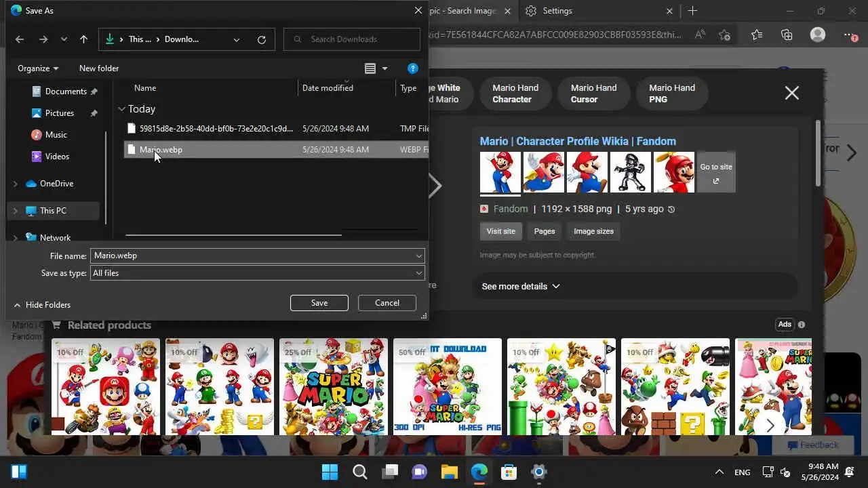
Task: Open the 50% Off 300 DPI product
Action: point(448,387)
